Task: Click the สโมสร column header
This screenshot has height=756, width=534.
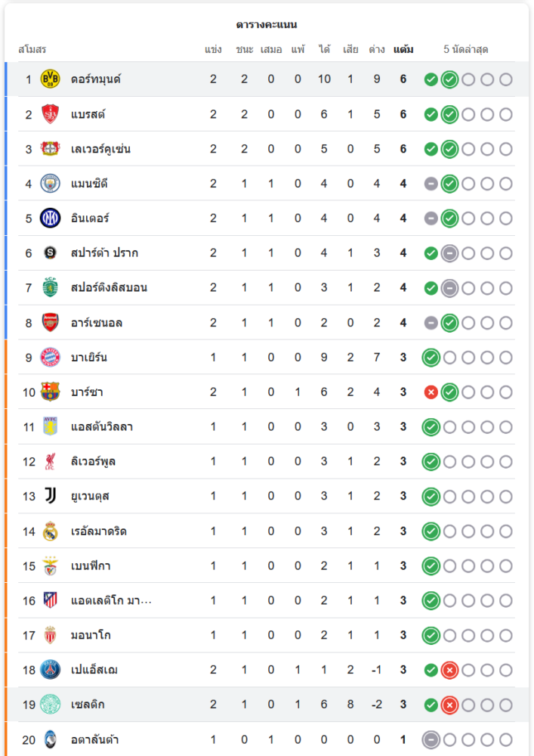Action: coord(32,50)
